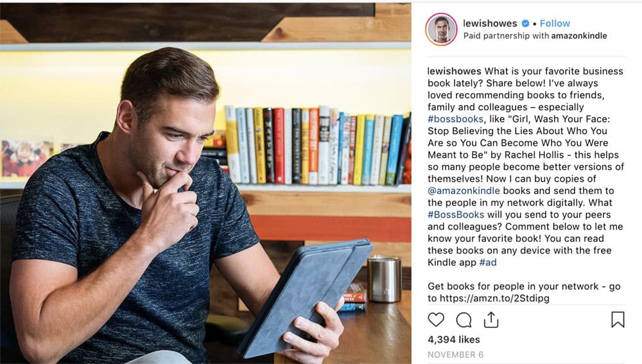Viewport: 642px width, 364px height.
Task: Open the amazonkindle paid partnership link
Action: 579,35
